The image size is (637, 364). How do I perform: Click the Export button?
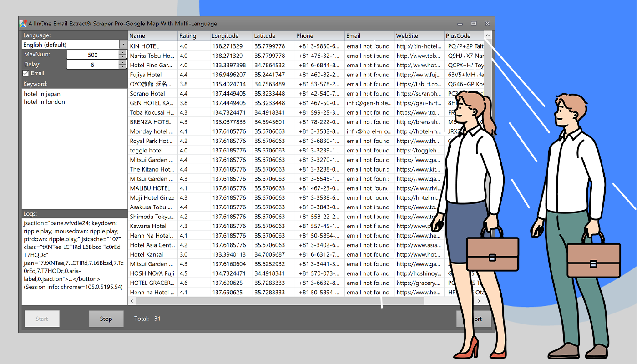coord(474,318)
